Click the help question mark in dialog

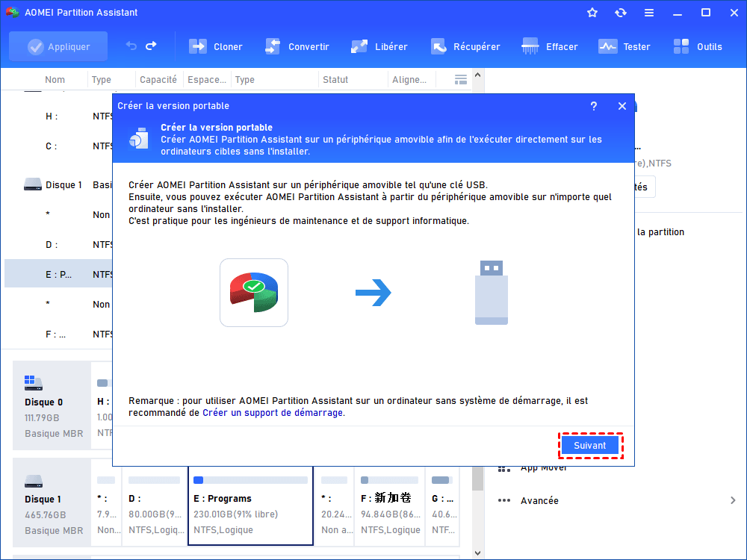point(594,106)
